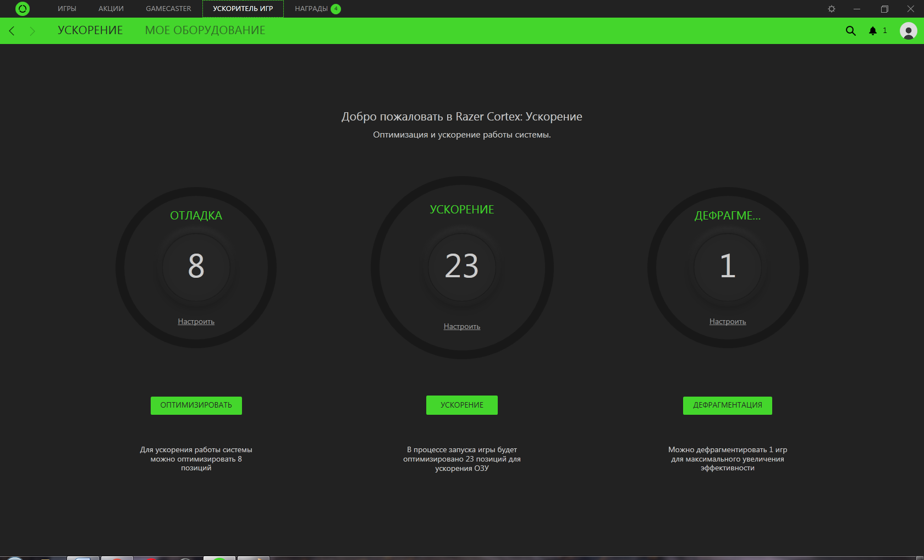Select the УСКОРИТЕЛЬ ИГР tab
924x560 pixels.
click(243, 9)
